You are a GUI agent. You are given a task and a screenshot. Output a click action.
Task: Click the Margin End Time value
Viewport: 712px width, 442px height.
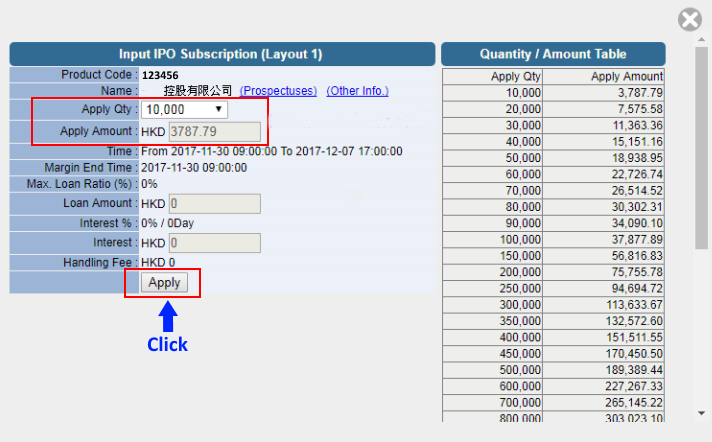click(x=194, y=168)
